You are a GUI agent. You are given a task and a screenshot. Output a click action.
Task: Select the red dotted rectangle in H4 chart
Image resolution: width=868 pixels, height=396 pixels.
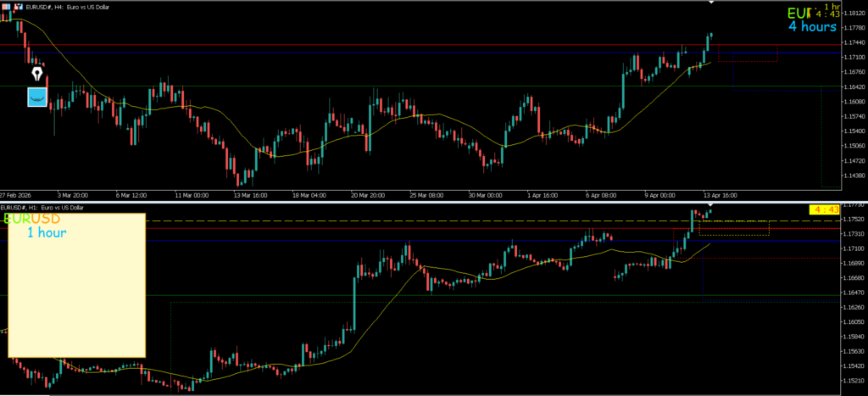click(x=748, y=53)
